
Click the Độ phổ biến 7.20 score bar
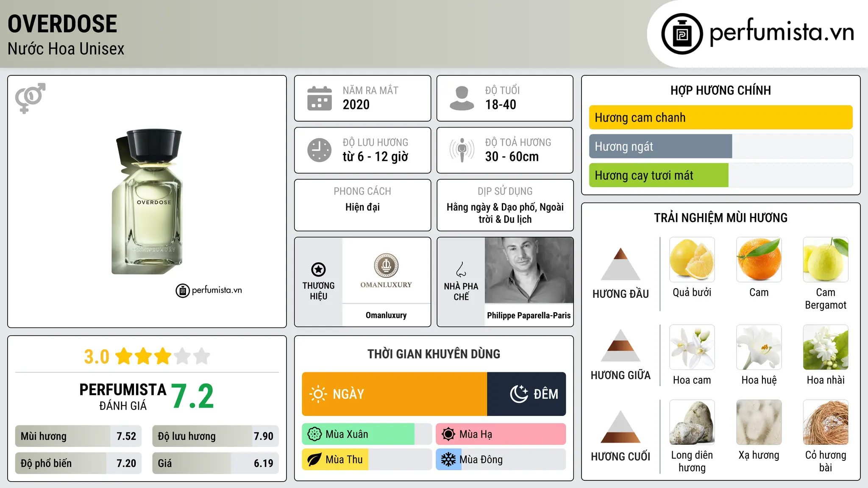(x=78, y=463)
